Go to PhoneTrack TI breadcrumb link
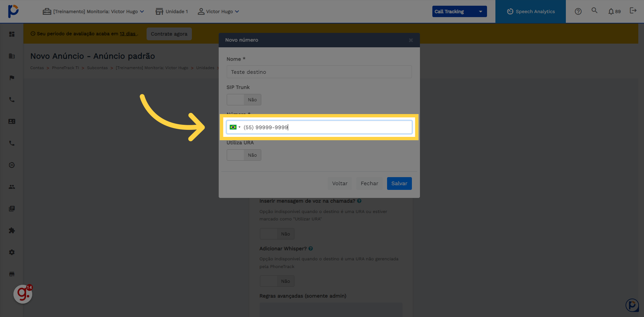 coord(65,68)
